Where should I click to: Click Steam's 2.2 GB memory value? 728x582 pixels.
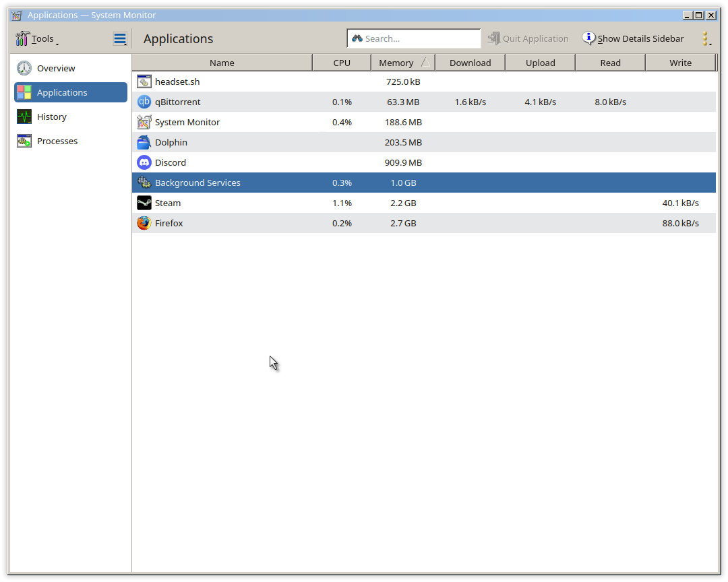click(403, 203)
